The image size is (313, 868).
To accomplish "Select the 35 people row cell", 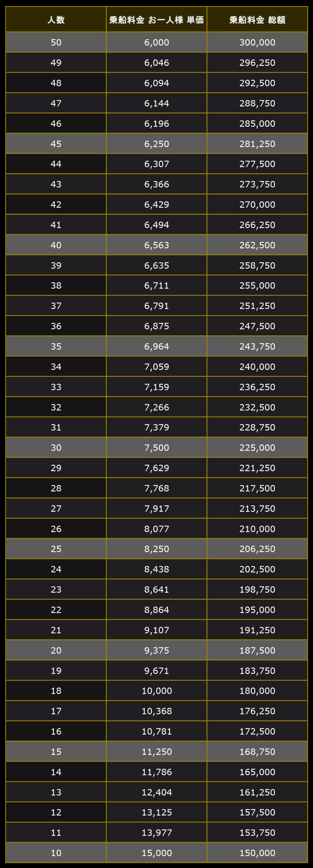I will tap(56, 346).
